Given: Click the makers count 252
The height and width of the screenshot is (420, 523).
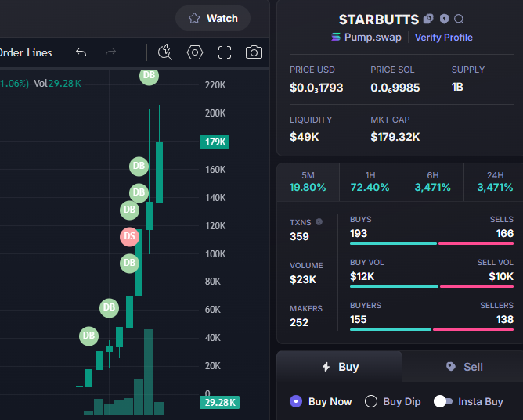Looking at the screenshot, I should point(299,322).
